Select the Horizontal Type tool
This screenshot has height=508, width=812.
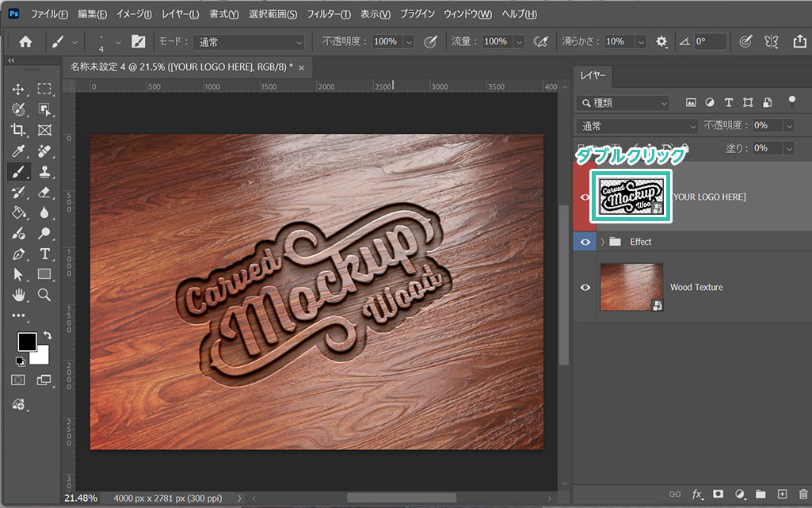(44, 254)
